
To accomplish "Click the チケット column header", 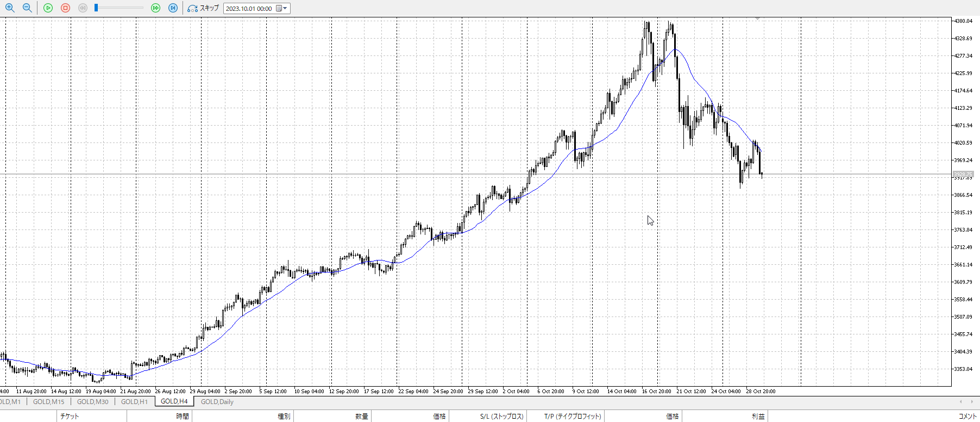I will (70, 417).
